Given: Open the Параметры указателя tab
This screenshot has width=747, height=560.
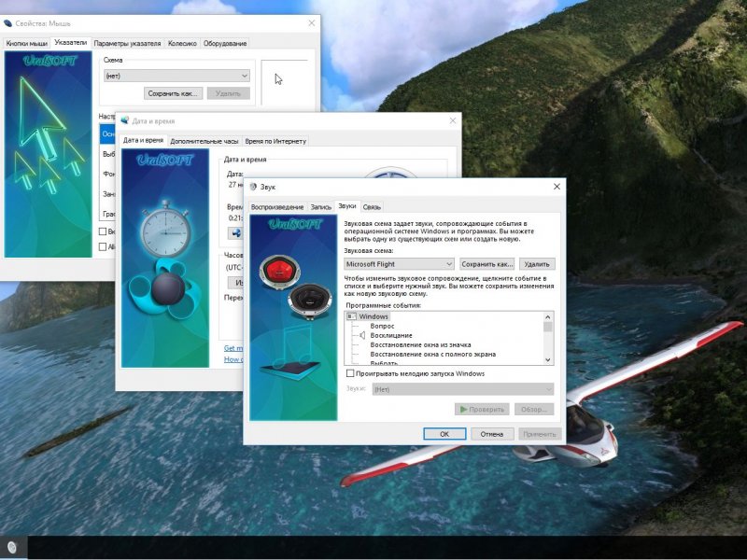Looking at the screenshot, I should point(127,43).
